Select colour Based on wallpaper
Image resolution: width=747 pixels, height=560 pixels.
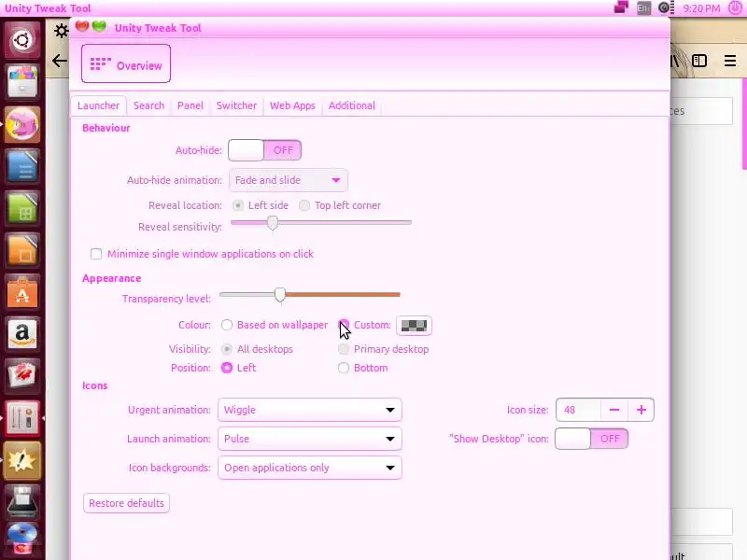[227, 325]
